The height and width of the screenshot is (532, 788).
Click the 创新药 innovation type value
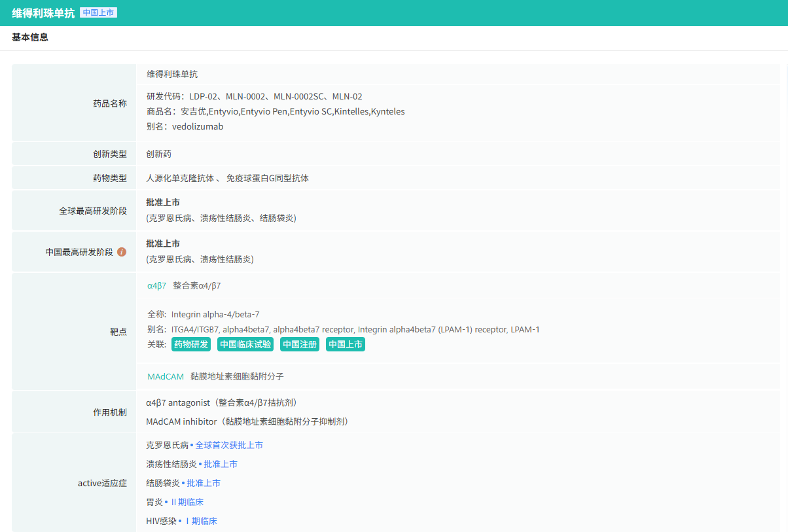(x=159, y=154)
